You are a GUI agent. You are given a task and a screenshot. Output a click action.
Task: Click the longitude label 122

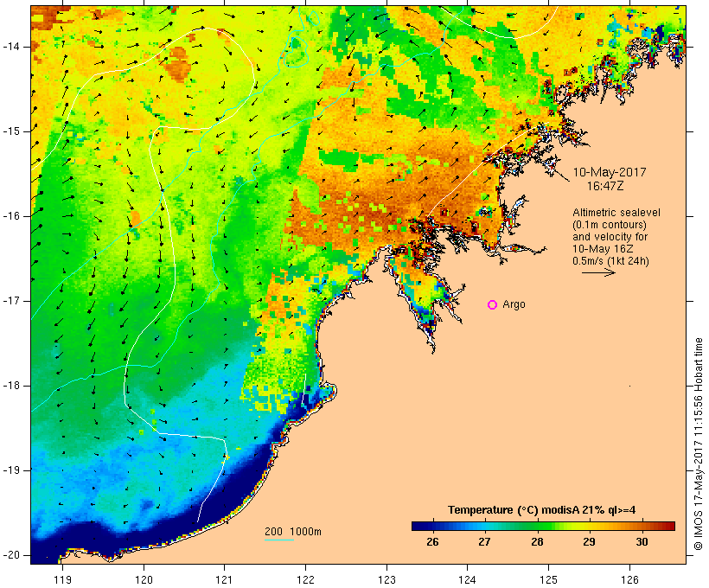(306, 580)
